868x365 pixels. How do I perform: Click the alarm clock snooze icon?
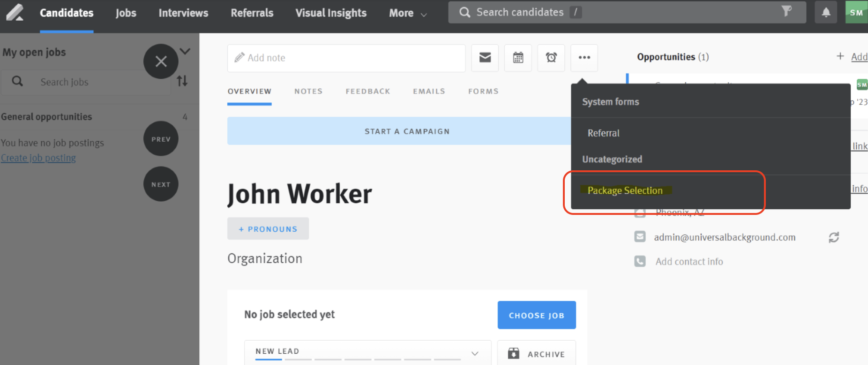pyautogui.click(x=551, y=58)
